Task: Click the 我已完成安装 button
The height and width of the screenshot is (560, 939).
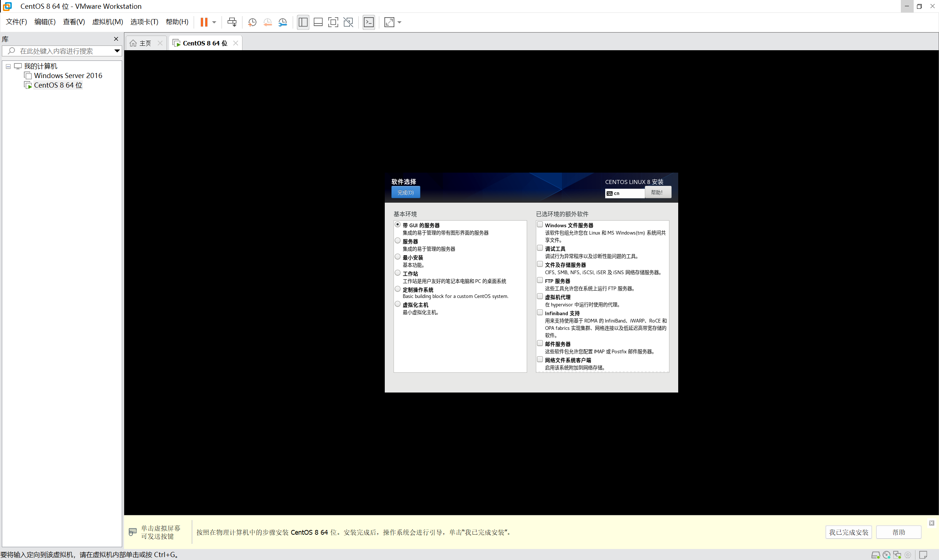Action: click(848, 532)
